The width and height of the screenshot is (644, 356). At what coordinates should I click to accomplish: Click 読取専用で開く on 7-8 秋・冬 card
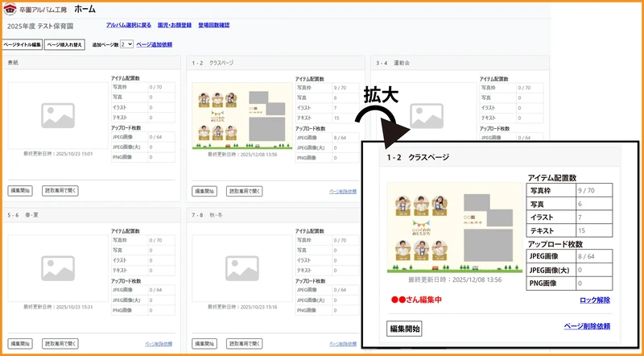[245, 344]
